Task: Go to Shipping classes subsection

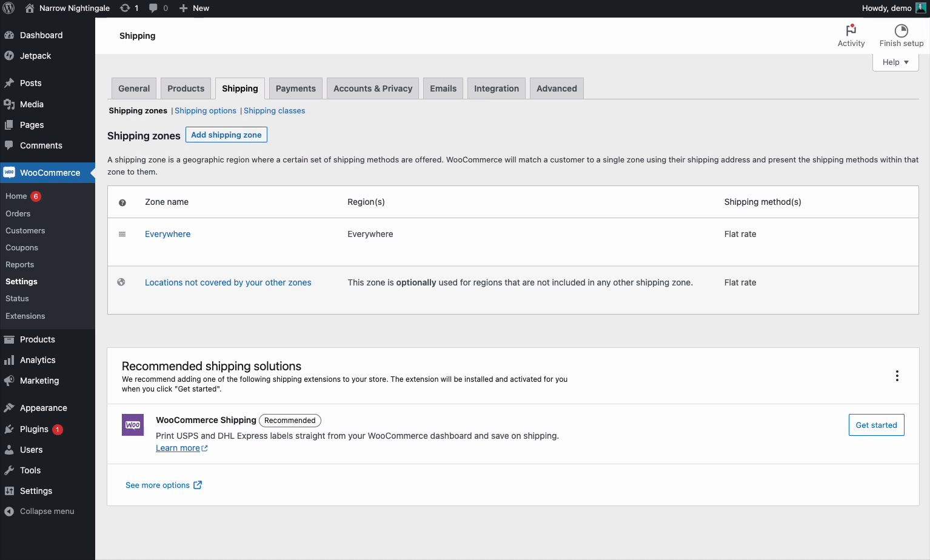Action: tap(275, 111)
